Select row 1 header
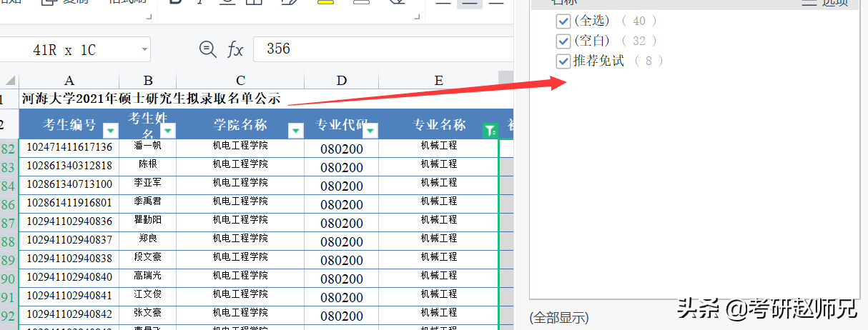This screenshot has width=868, height=330. click(x=9, y=99)
